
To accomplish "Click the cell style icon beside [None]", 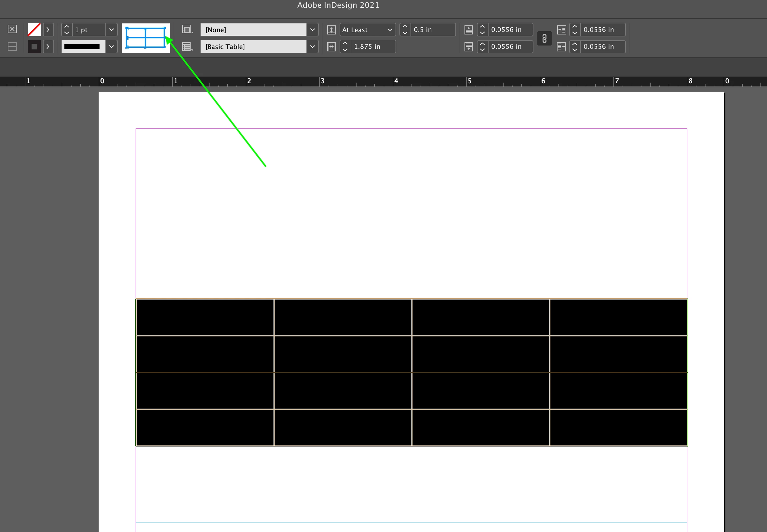I will coord(187,29).
